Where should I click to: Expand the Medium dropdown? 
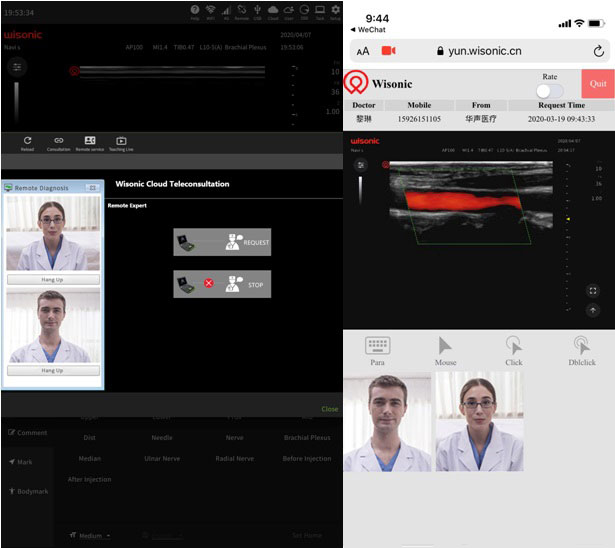pos(90,536)
